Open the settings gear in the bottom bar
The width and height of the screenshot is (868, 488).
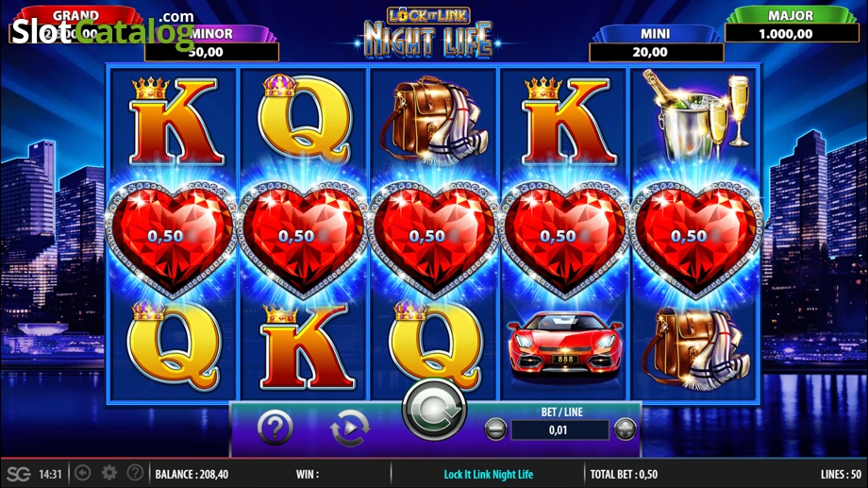(109, 473)
